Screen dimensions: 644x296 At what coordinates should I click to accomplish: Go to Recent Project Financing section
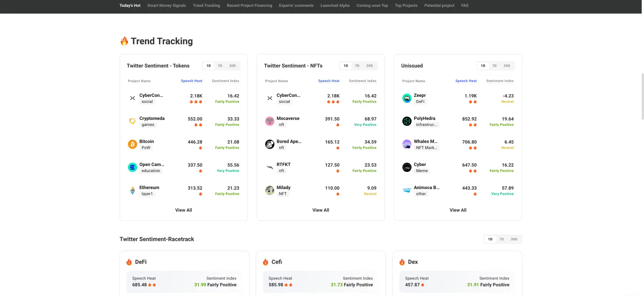click(249, 6)
